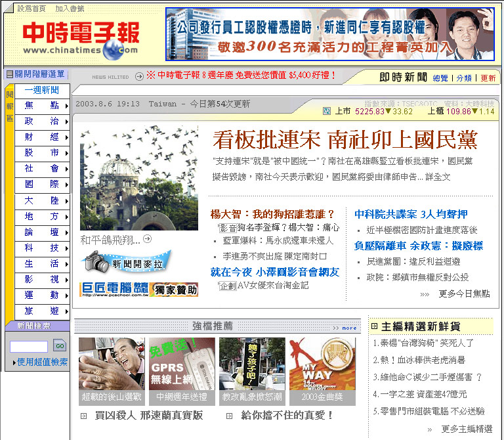Open 政院：鄉鎮市無權反對公投
The height and width of the screenshot is (440, 504).
417,277
